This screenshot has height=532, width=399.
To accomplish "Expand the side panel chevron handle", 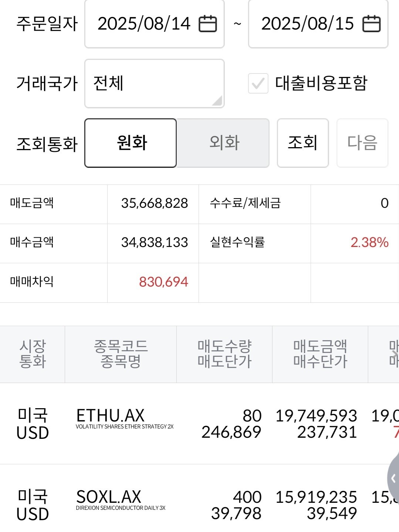I will point(393,479).
